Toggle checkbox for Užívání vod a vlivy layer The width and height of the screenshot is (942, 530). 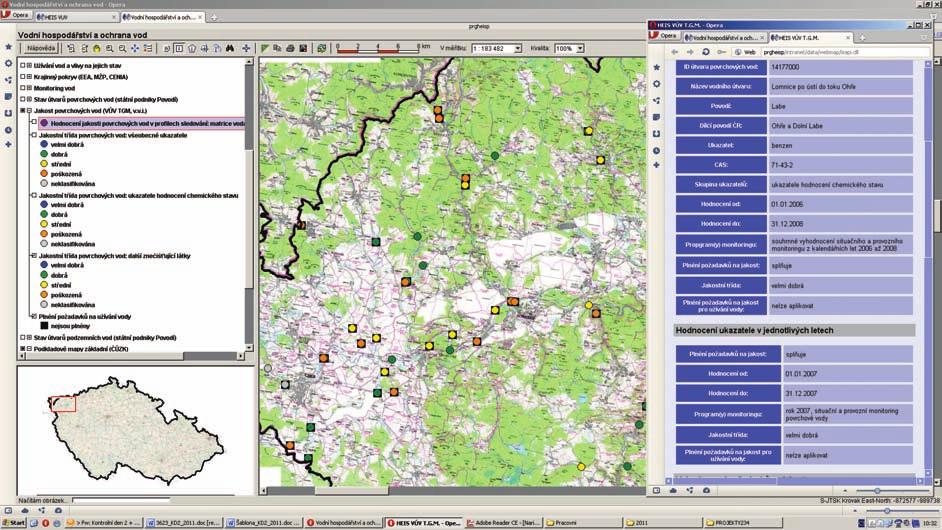tap(23, 65)
